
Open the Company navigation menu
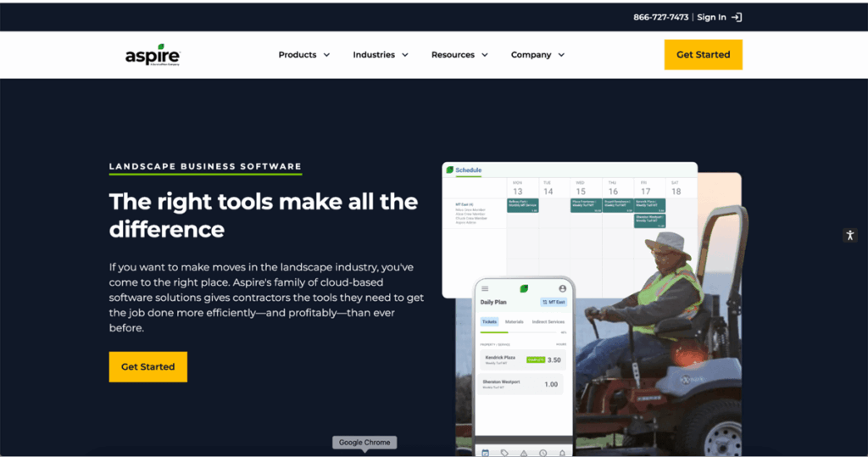(537, 55)
